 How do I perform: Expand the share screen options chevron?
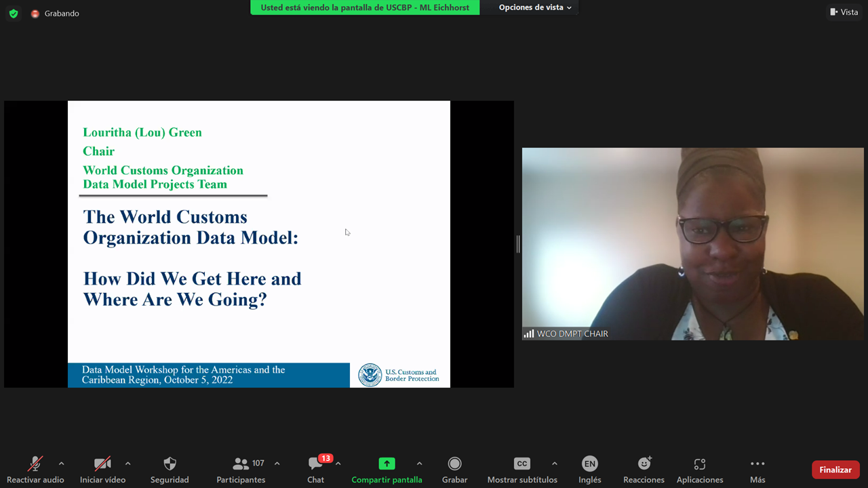419,464
